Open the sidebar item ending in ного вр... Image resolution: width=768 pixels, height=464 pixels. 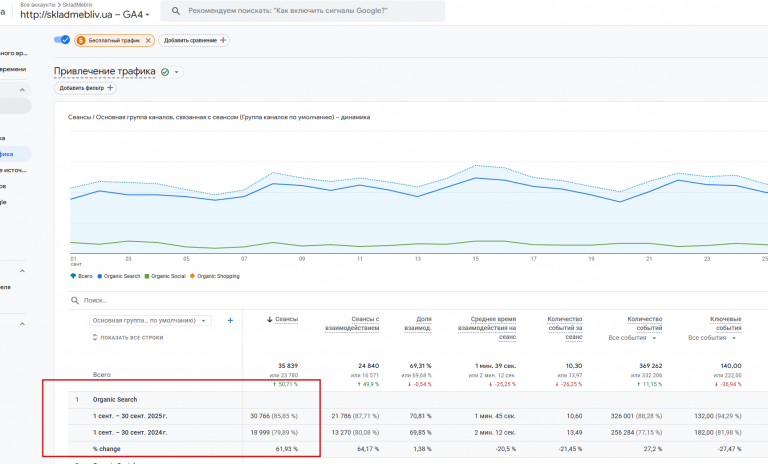coord(14,53)
